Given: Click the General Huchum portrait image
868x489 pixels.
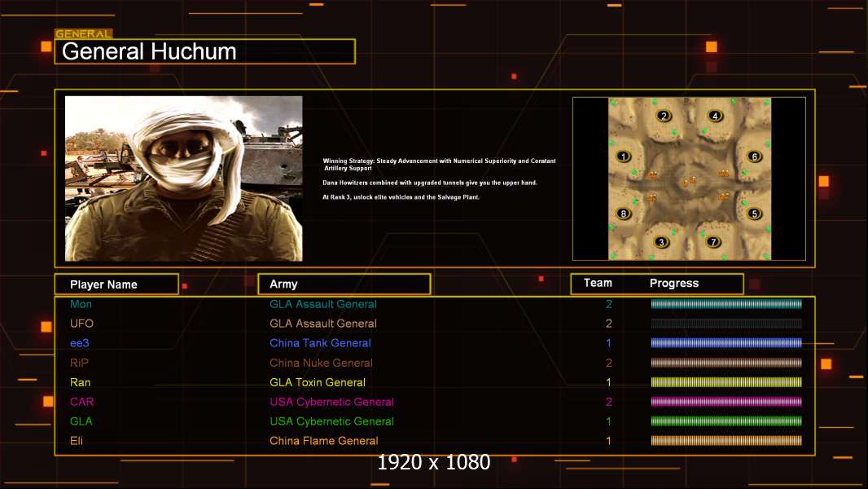Looking at the screenshot, I should pos(184,178).
